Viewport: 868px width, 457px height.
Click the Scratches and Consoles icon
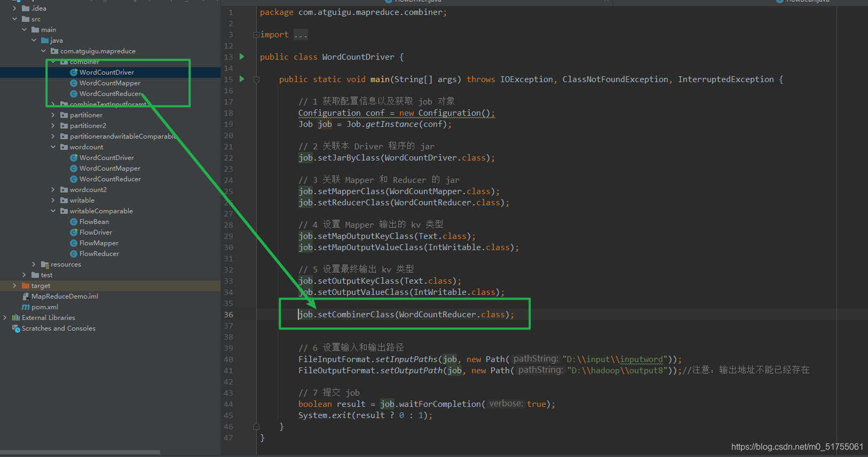pyautogui.click(x=16, y=328)
